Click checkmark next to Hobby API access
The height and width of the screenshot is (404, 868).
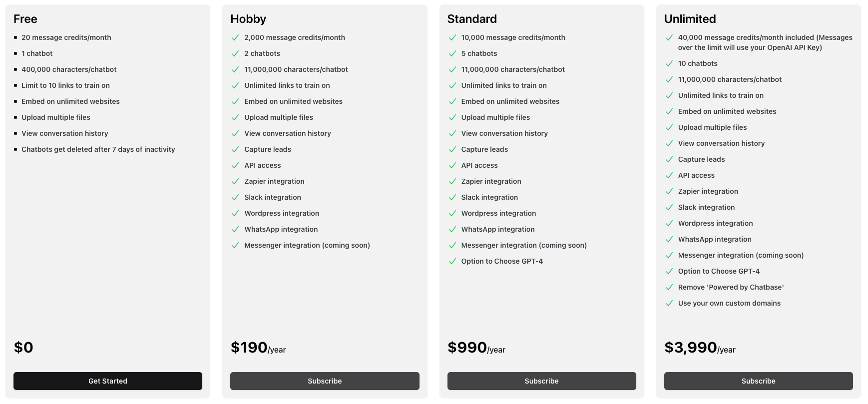[235, 165]
